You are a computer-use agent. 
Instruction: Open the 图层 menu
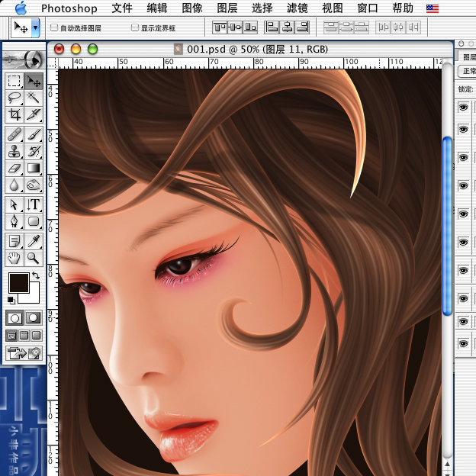coord(227,8)
